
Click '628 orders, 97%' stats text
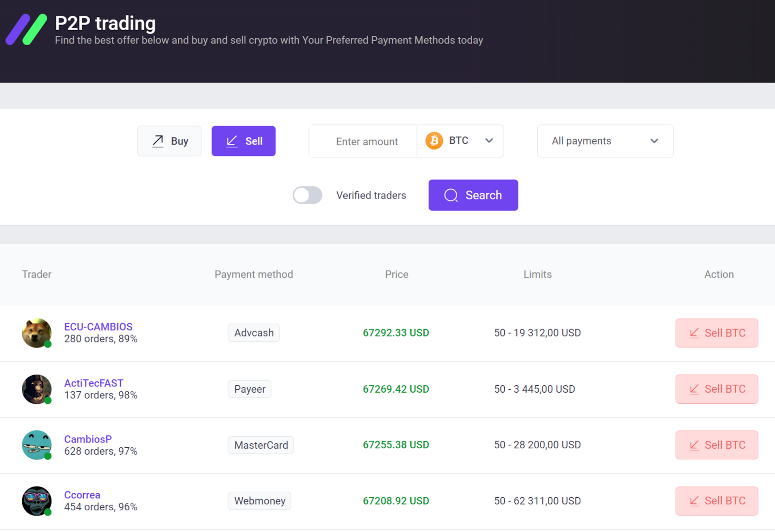(x=101, y=451)
